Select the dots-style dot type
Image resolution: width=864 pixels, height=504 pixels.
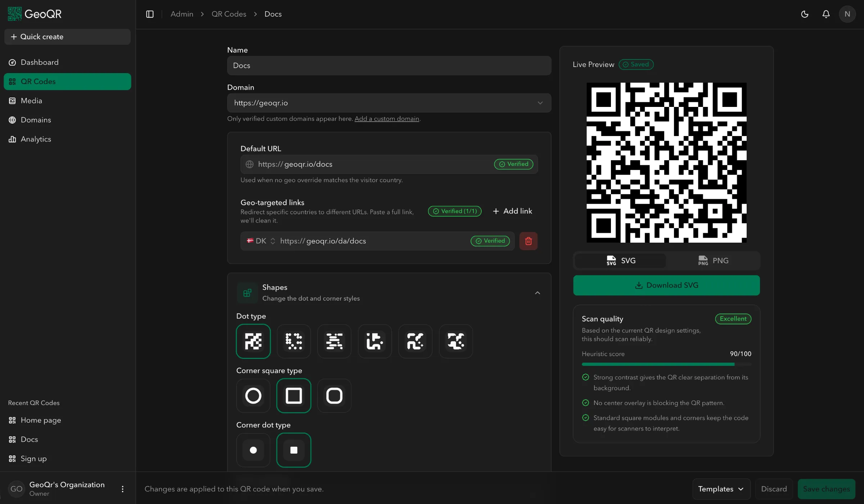pos(293,341)
